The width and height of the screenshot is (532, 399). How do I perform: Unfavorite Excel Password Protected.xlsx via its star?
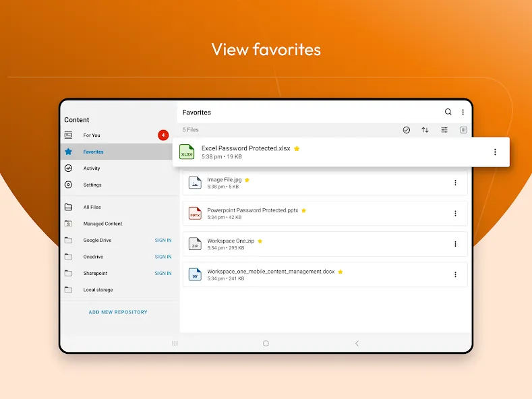tap(297, 148)
